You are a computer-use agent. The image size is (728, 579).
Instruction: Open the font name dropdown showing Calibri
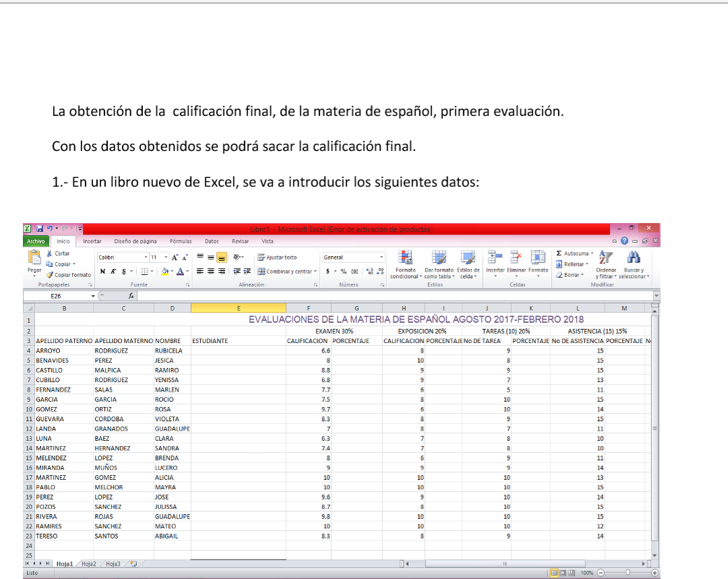click(x=146, y=257)
